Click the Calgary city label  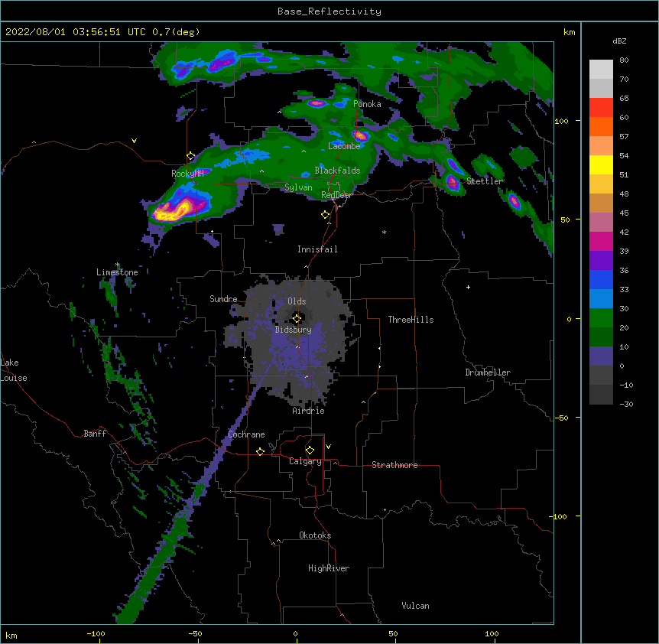click(305, 461)
